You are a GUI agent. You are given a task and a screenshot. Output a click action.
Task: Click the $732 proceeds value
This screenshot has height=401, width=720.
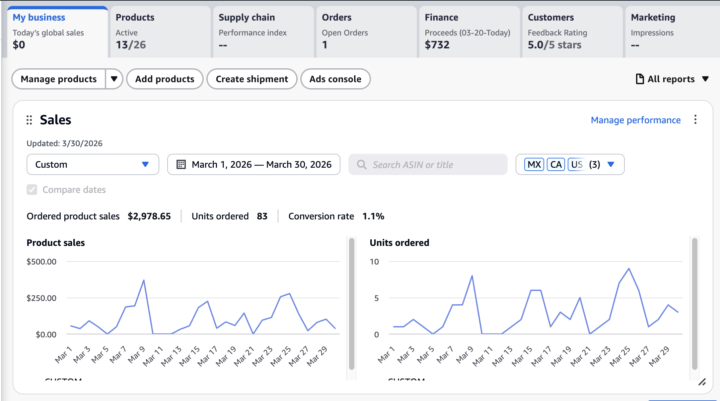(437, 45)
